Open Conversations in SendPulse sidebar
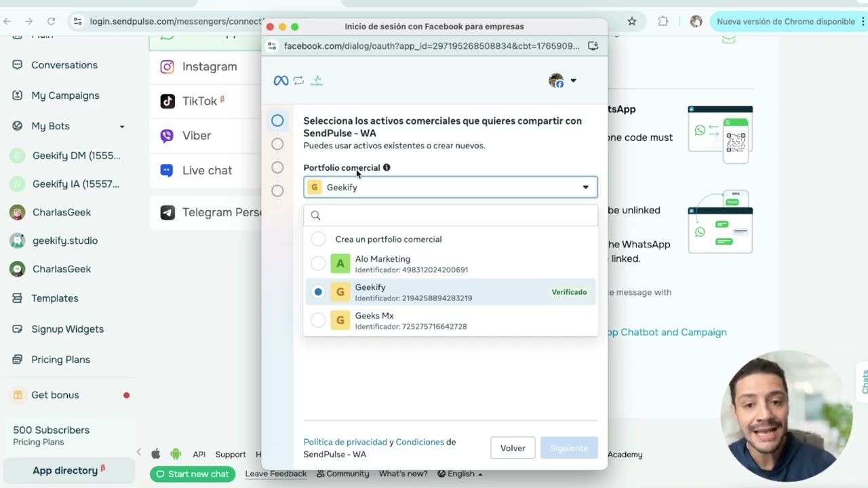868x488 pixels. 64,65
